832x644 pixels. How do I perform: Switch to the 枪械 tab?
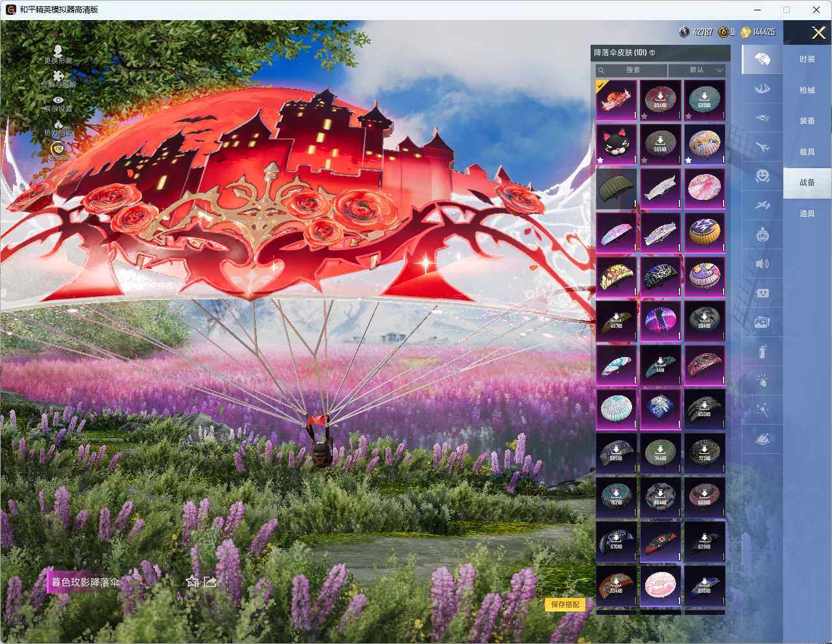(x=807, y=90)
